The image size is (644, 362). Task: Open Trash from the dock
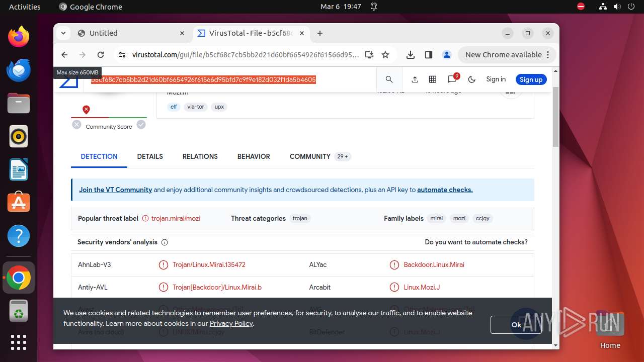(19, 311)
